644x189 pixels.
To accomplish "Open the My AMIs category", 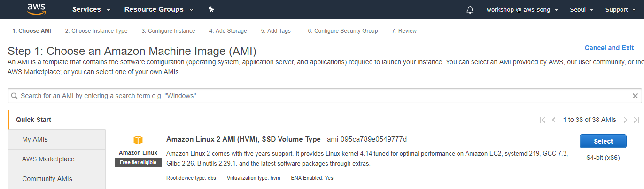I will (57, 139).
